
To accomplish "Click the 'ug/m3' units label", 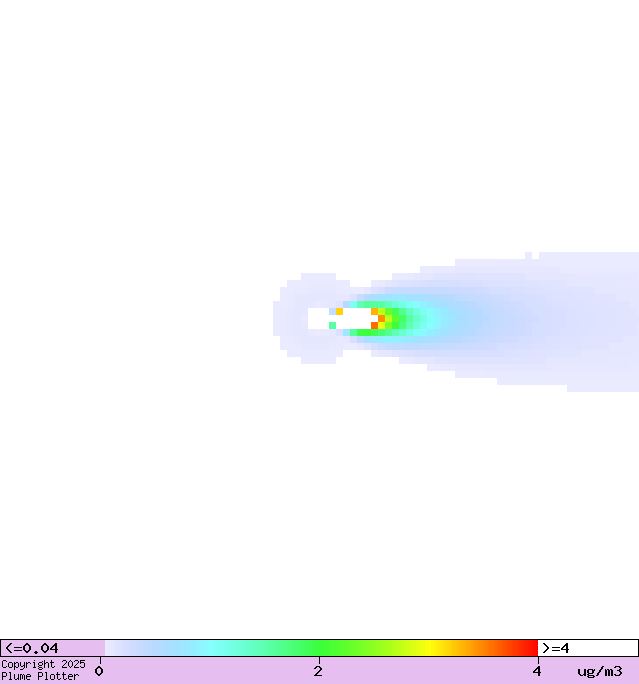I will [x=600, y=671].
